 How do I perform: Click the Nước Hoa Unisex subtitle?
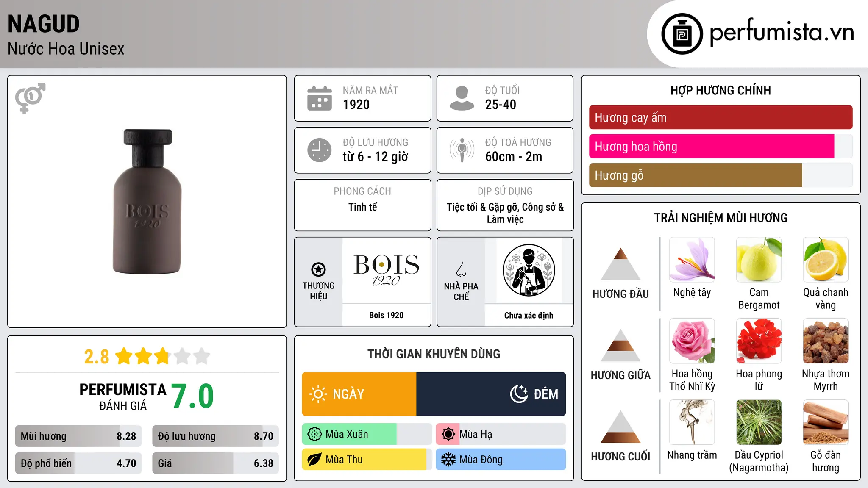pyautogui.click(x=66, y=49)
